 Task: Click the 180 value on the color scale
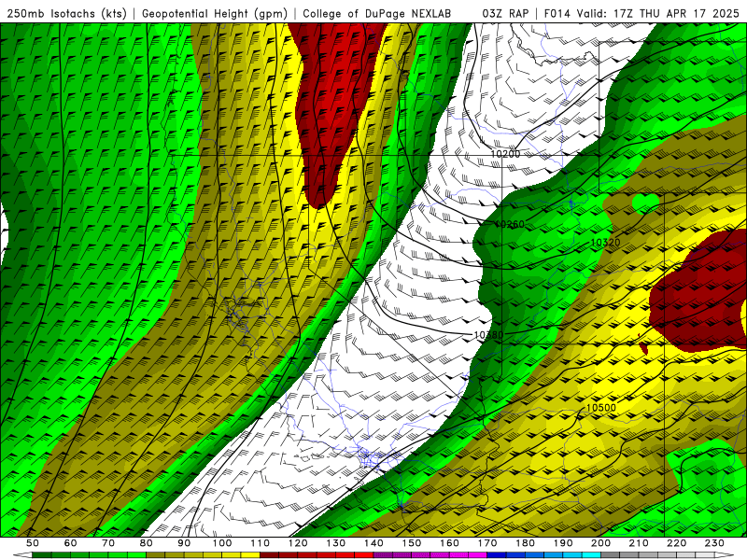coord(526,543)
